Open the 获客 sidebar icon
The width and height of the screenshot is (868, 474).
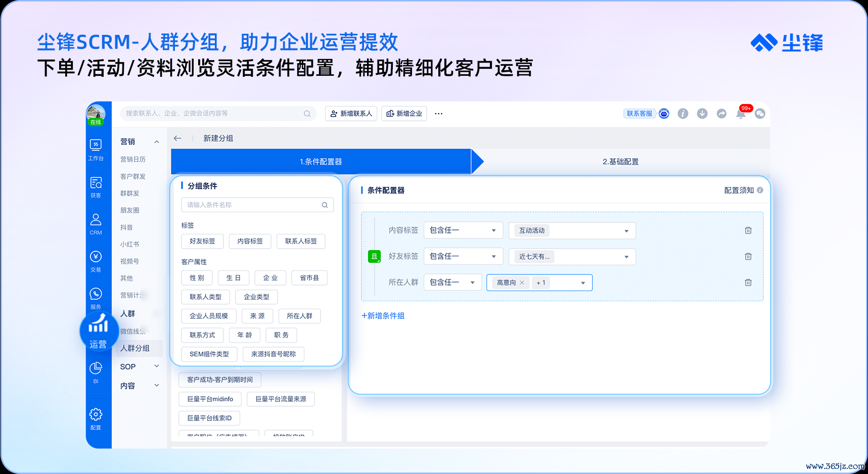(96, 187)
